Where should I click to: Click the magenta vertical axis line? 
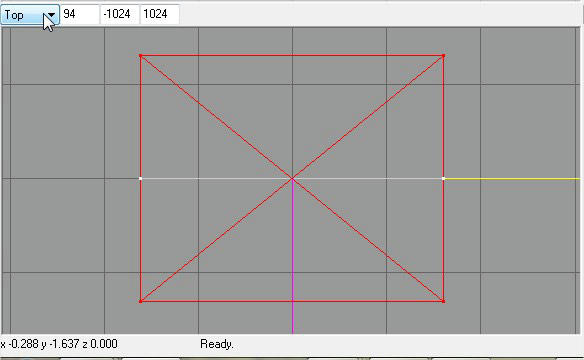[292, 257]
